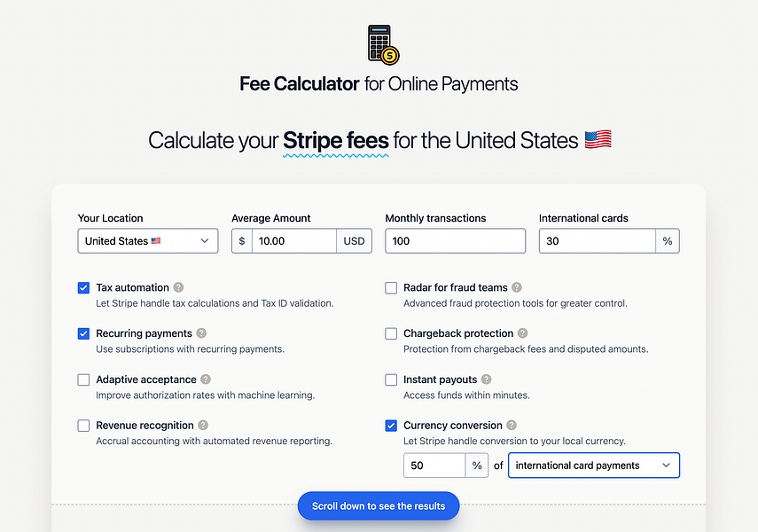Edit the currency conversion percentage value
The image size is (758, 532).
[434, 465]
